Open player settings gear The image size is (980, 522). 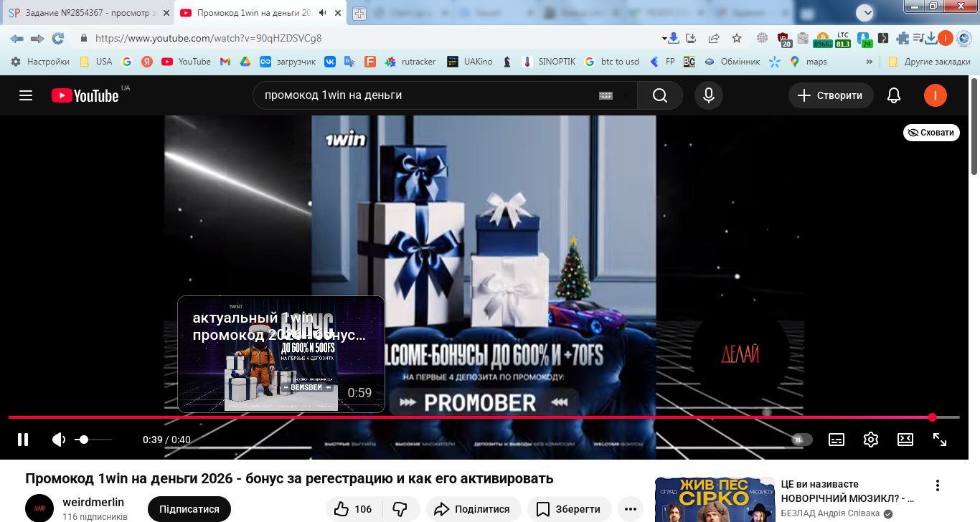coord(871,440)
